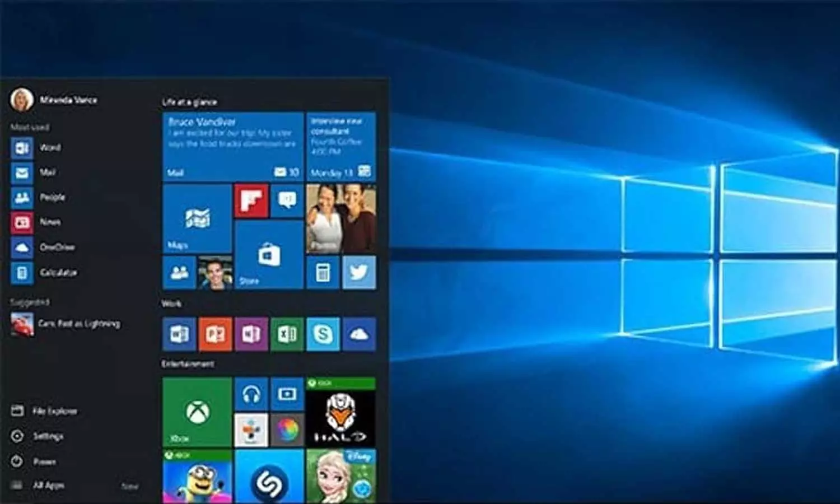Screen dimensions: 840x504
Task: Open the Excel tile
Action: 287,334
